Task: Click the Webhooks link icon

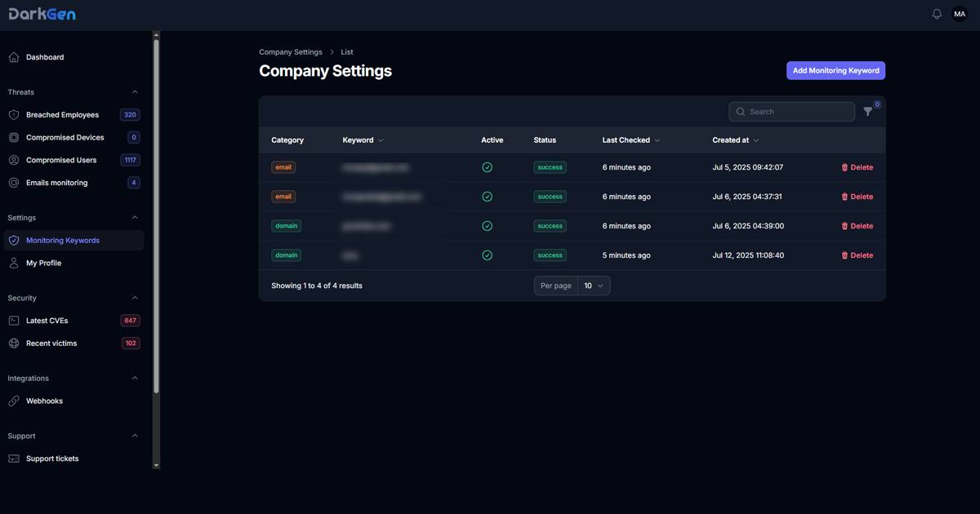Action: [x=14, y=401]
